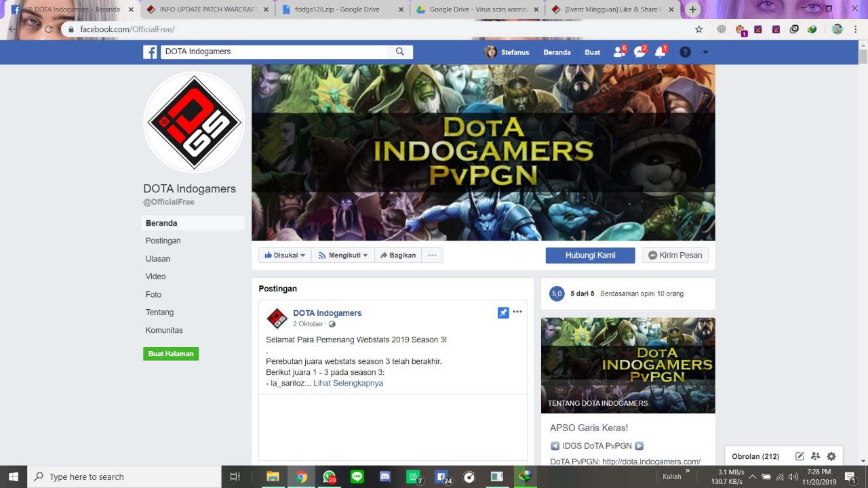The width and height of the screenshot is (868, 488).
Task: Click Buat in top navbar
Action: tap(593, 52)
